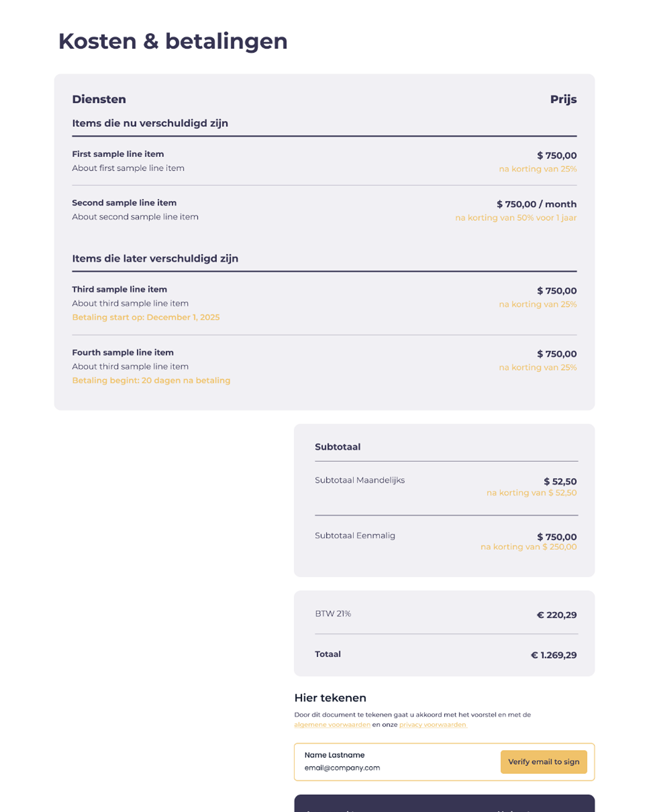
Task: Select the Third sample line item title
Action: click(x=119, y=289)
